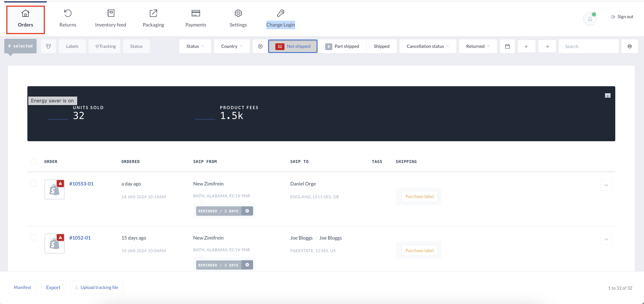
Task: Click the 1 to 32 of 32 pagination text
Action: 620,288
